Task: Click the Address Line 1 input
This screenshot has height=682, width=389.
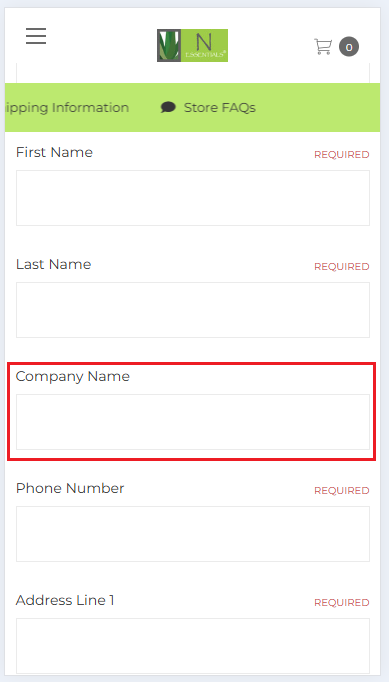Action: 193,646
